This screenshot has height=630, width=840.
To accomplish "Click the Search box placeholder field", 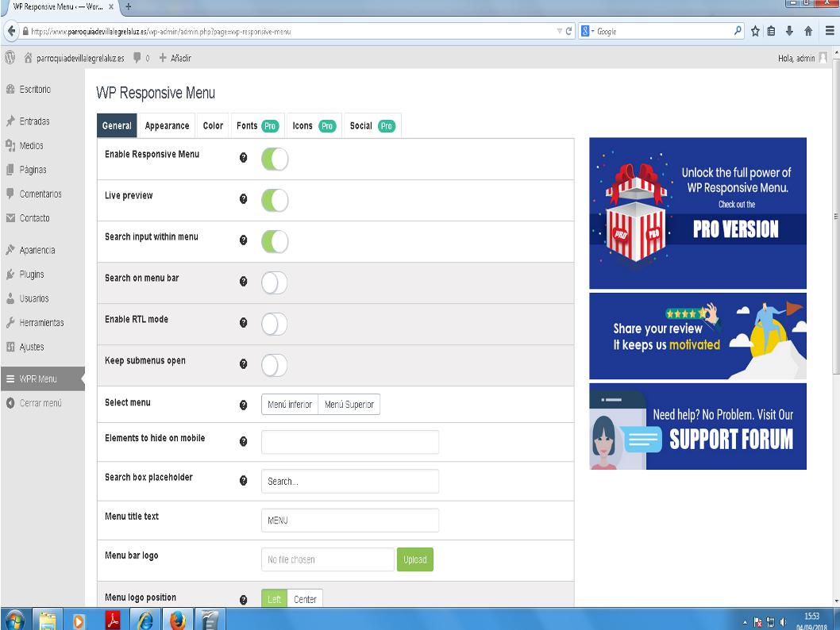I will point(350,481).
